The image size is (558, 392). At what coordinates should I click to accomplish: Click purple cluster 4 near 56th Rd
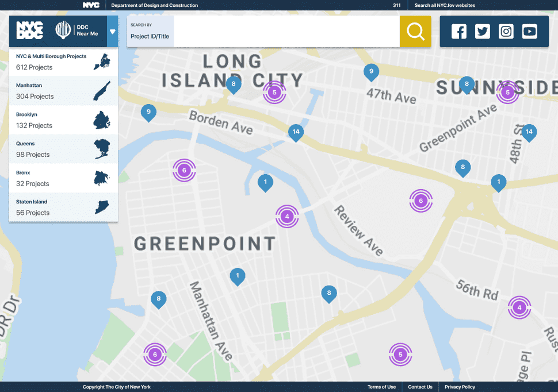(519, 308)
